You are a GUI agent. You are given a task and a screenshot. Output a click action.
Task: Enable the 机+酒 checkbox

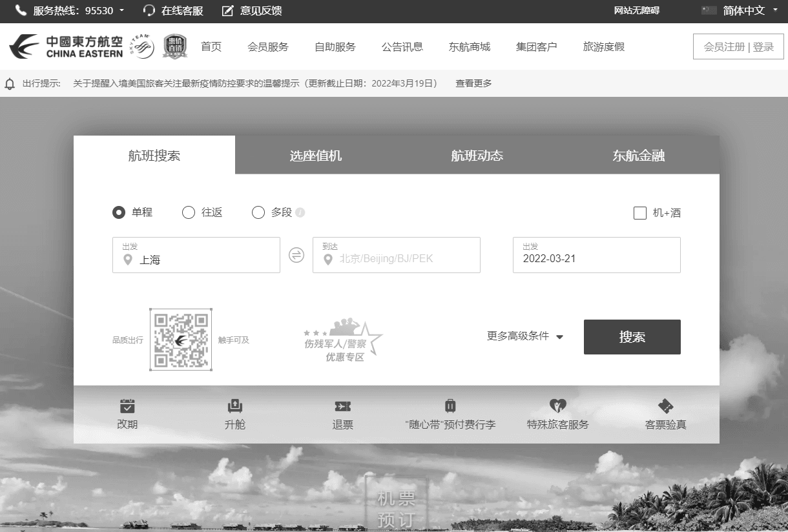click(640, 213)
